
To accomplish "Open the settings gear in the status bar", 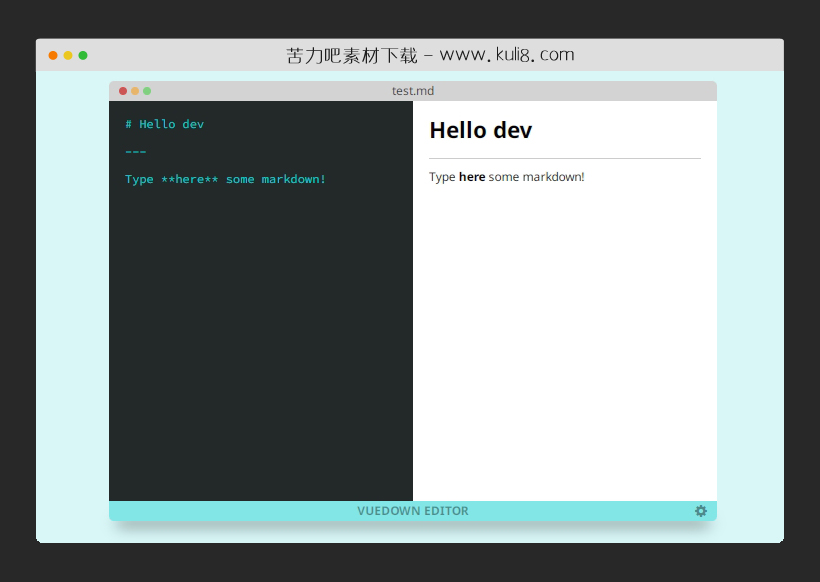I will [x=701, y=511].
